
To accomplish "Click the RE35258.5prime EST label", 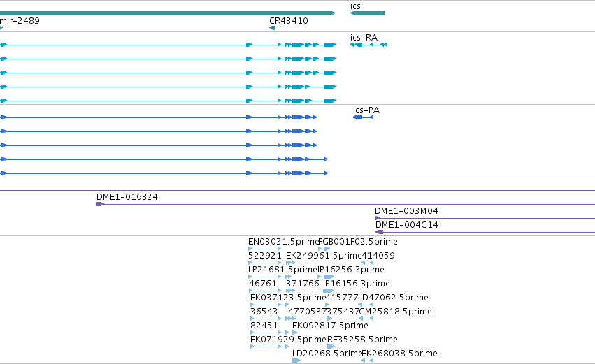I will (x=362, y=340).
